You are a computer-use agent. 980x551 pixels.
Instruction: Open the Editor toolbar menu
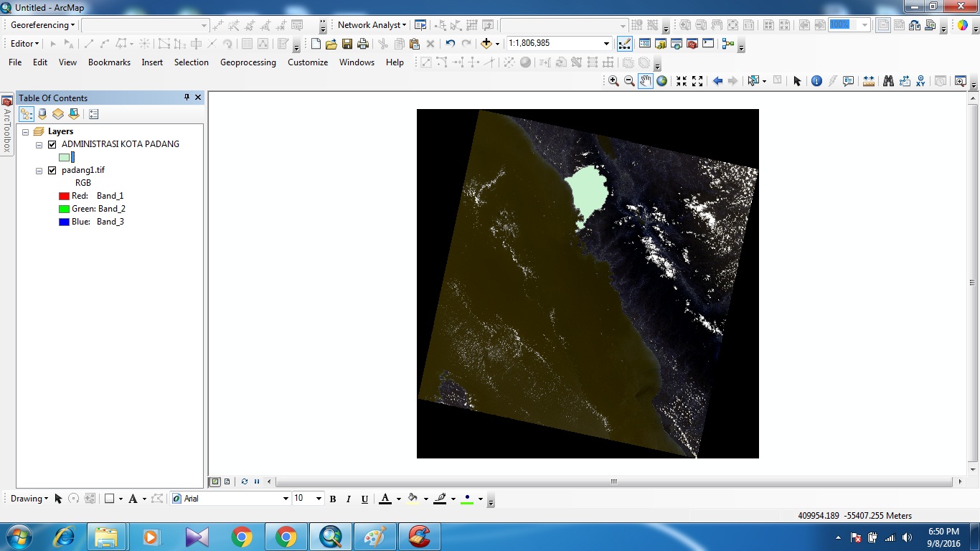(22, 43)
